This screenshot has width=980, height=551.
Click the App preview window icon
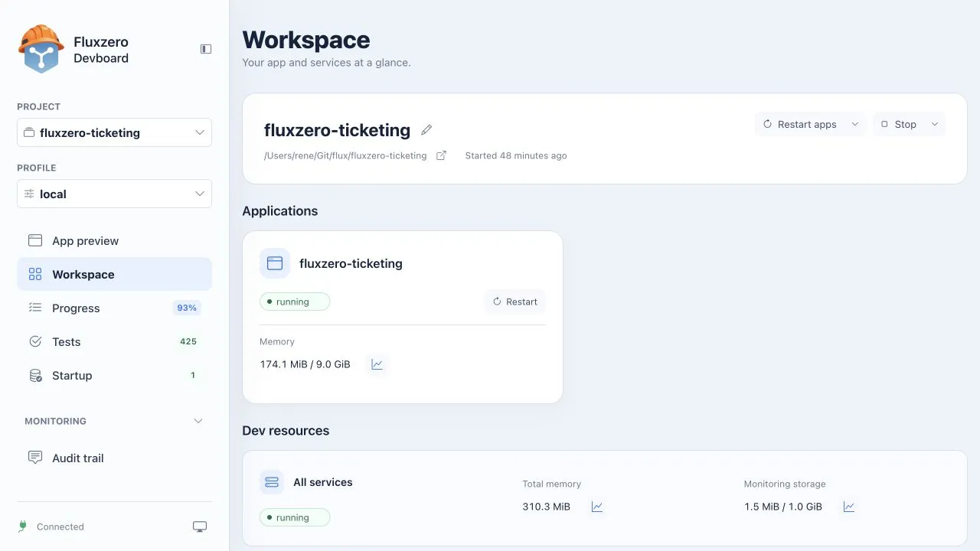(35, 240)
